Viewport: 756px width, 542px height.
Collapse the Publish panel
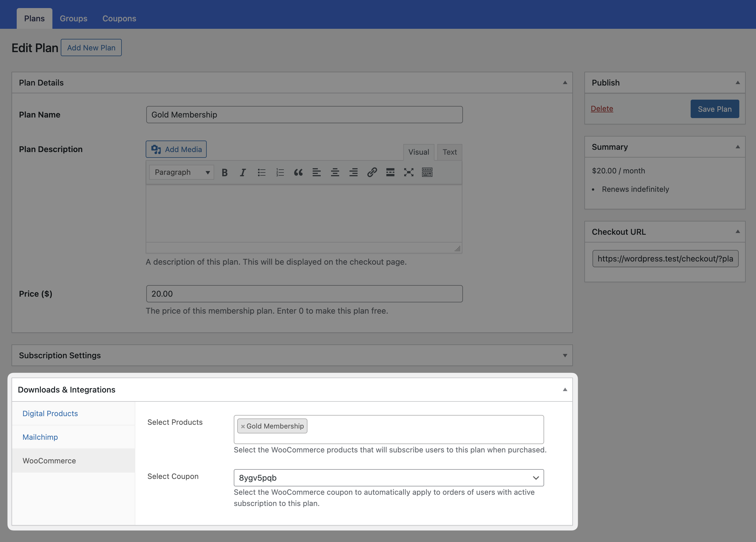(x=738, y=83)
